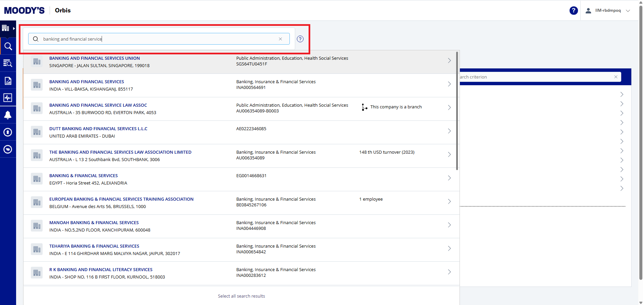Image resolution: width=644 pixels, height=305 pixels.
Task: Open Manoah Banking & Financial Services result
Action: 94,223
